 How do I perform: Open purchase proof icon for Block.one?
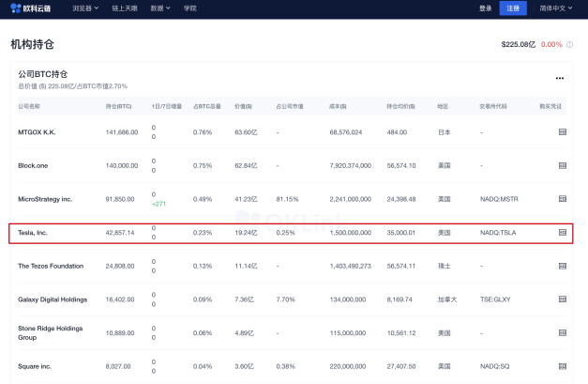coord(562,165)
